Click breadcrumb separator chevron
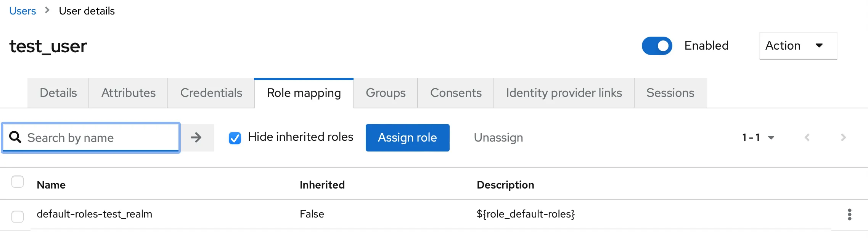The height and width of the screenshot is (245, 868). point(47,10)
